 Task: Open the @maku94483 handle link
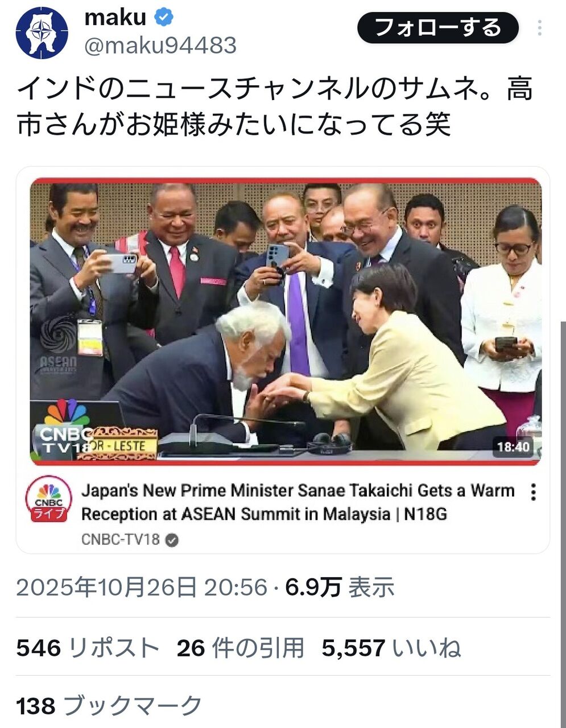pos(160,45)
